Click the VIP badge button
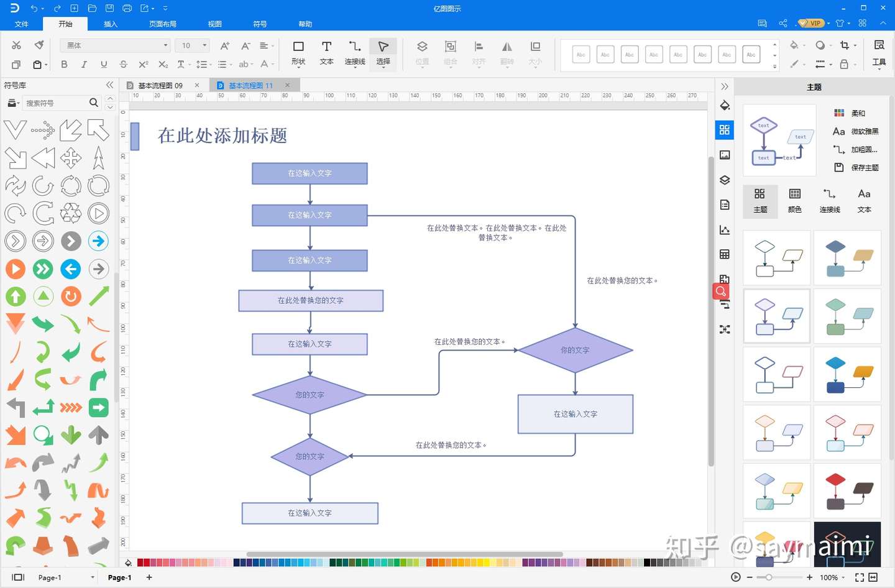The width and height of the screenshot is (895, 588). (x=811, y=23)
